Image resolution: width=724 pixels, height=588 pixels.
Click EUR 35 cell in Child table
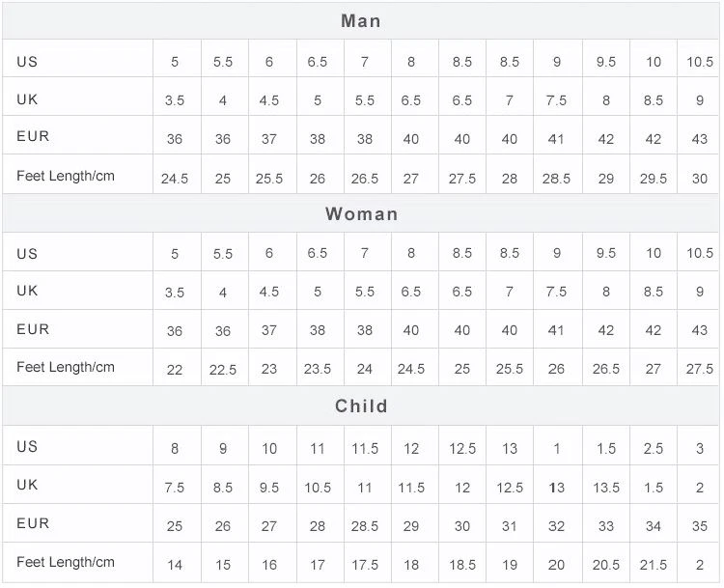point(700,526)
